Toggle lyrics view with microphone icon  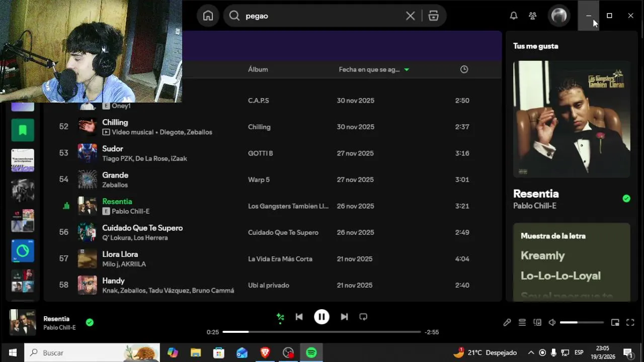pyautogui.click(x=507, y=322)
